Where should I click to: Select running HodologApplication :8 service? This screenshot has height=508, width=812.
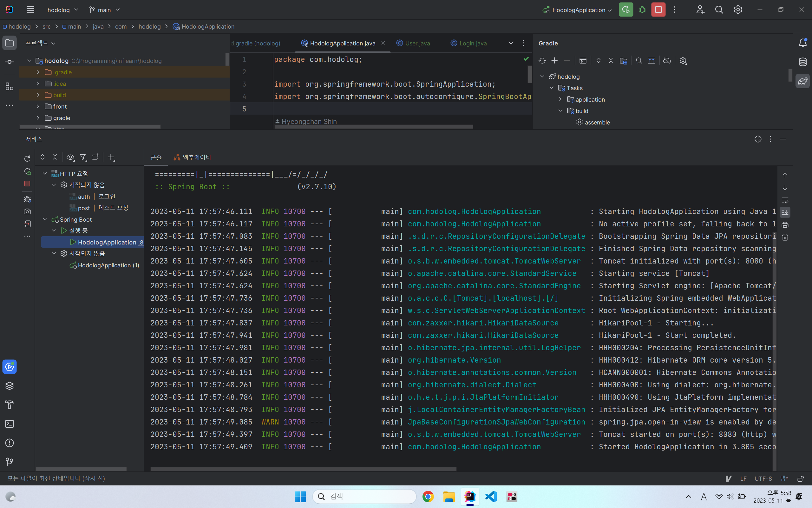pos(92,242)
